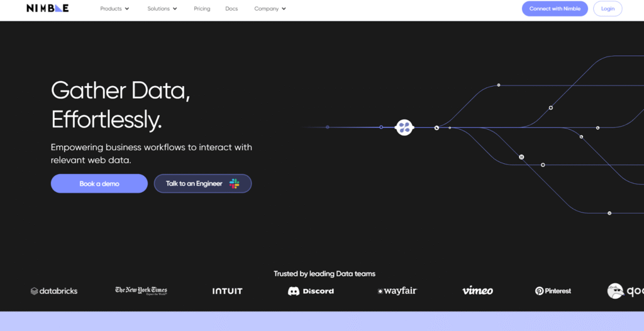Viewport: 644px width, 331px height.
Task: Click the Pinterest logo
Action: pyautogui.click(x=553, y=291)
